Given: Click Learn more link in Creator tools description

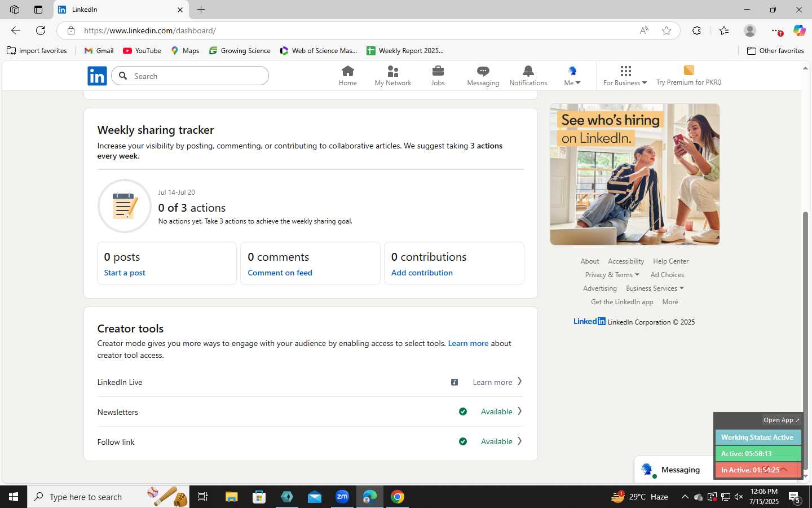Looking at the screenshot, I should [x=468, y=343].
